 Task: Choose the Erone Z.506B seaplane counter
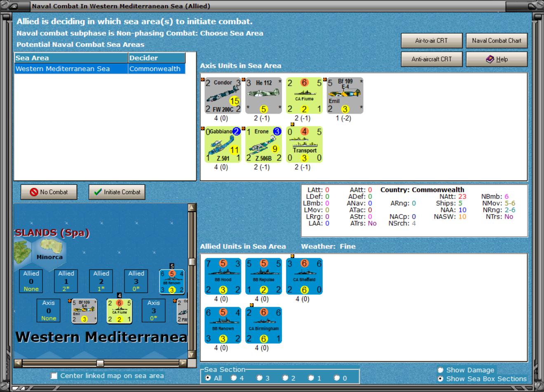coord(264,145)
